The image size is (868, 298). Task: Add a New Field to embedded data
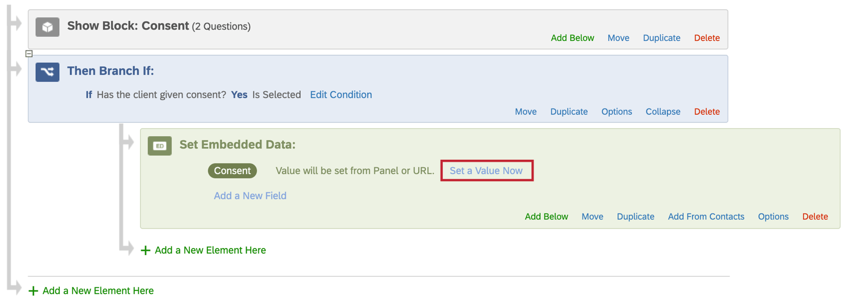click(x=250, y=196)
